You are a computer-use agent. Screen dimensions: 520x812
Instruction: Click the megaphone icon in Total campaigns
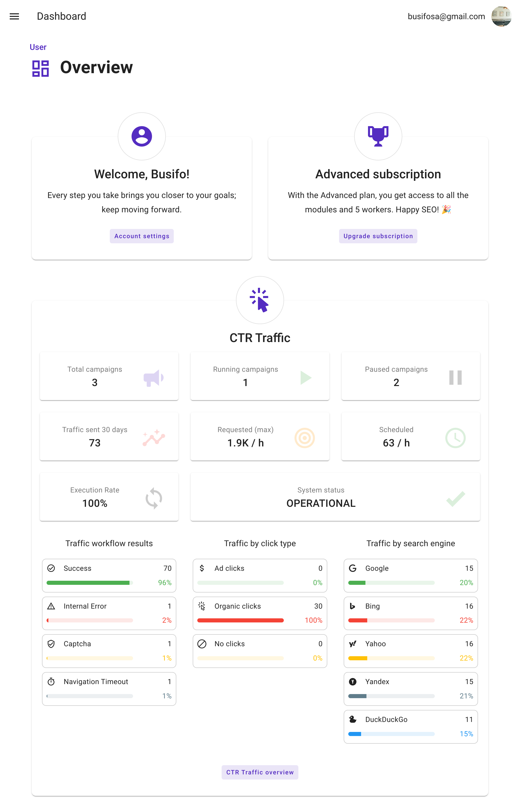tap(154, 378)
